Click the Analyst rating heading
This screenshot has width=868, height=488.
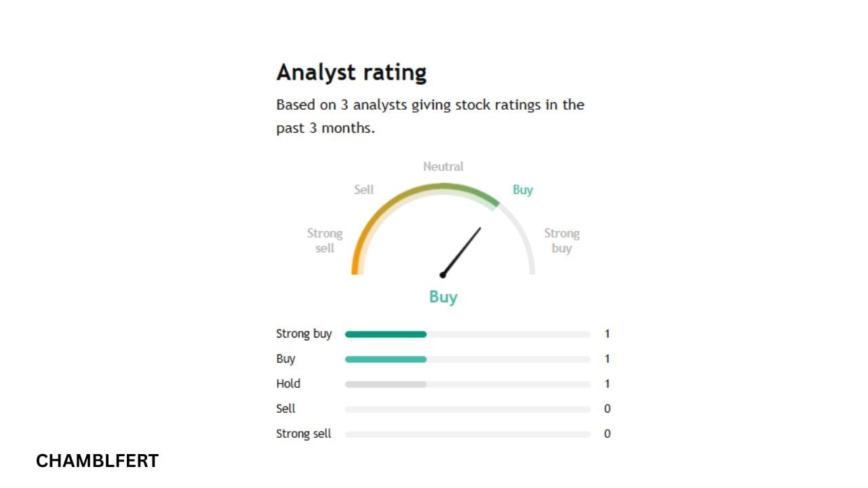coord(351,72)
